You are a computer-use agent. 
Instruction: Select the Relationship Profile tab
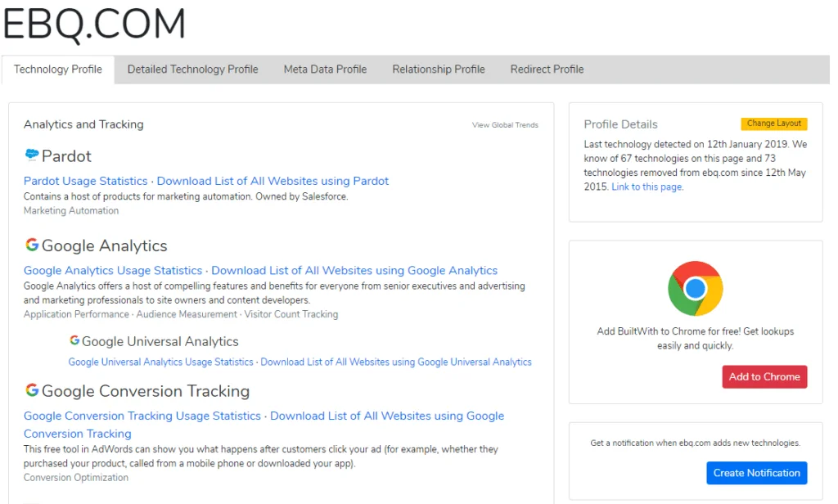point(439,70)
